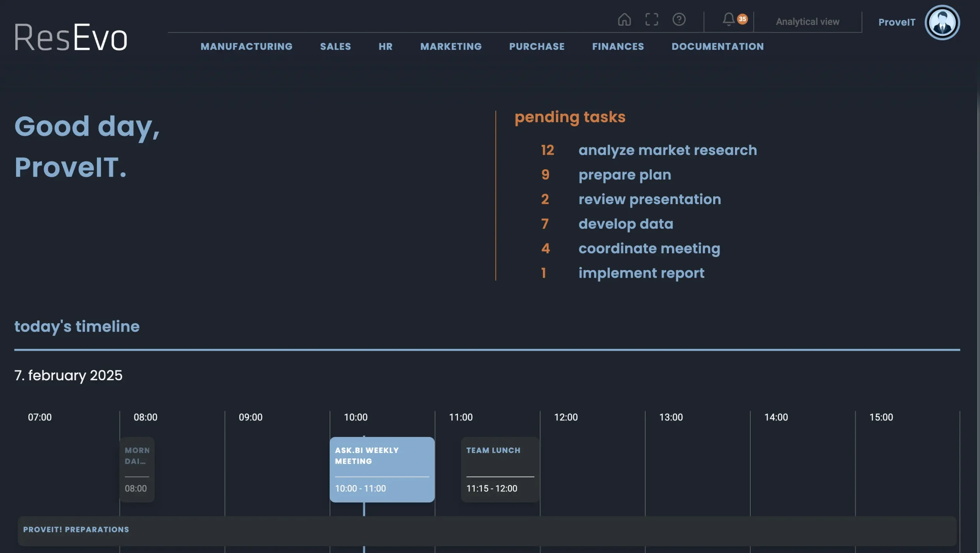
Task: Click the ProveIT user avatar
Action: coord(942,22)
